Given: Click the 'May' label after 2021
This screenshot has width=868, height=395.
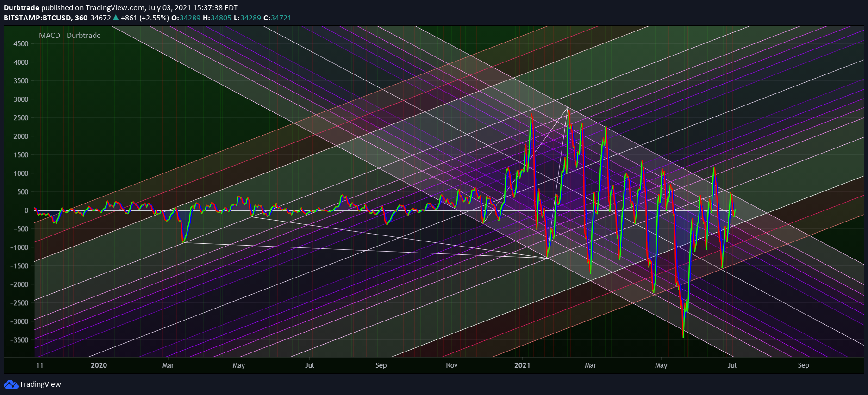Looking at the screenshot, I should [661, 365].
